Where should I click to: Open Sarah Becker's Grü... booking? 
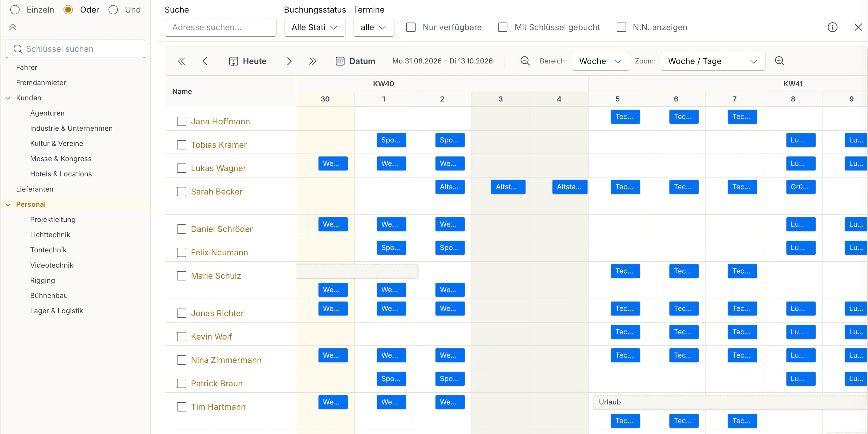click(x=801, y=187)
